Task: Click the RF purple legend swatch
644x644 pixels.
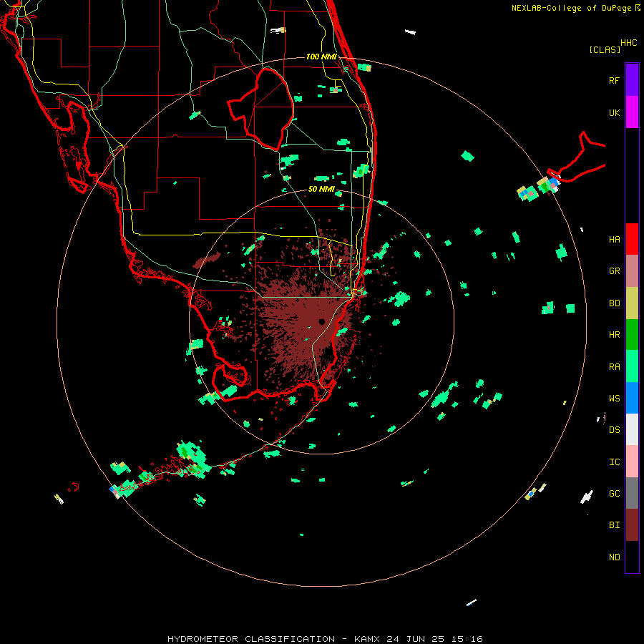Action: [x=632, y=80]
